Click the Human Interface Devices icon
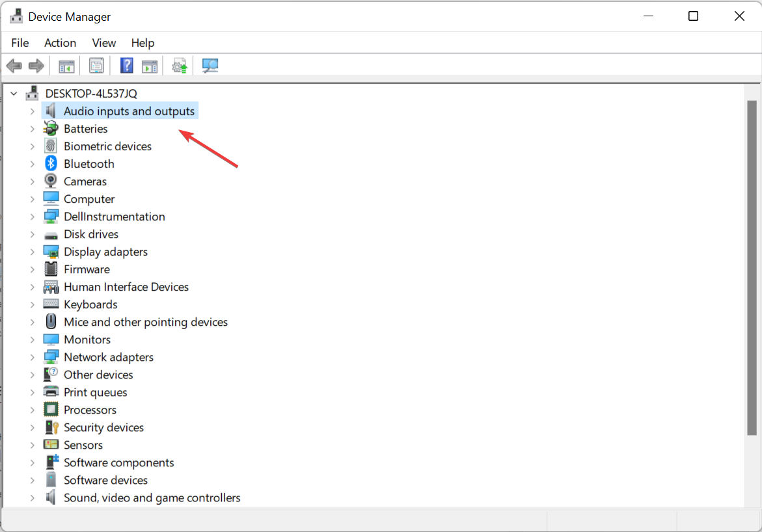762x532 pixels. point(51,287)
